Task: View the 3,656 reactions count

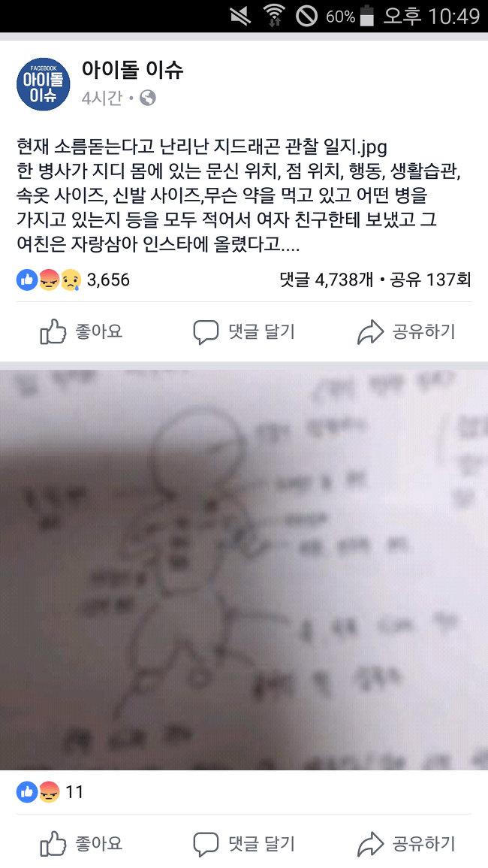Action: 108,280
